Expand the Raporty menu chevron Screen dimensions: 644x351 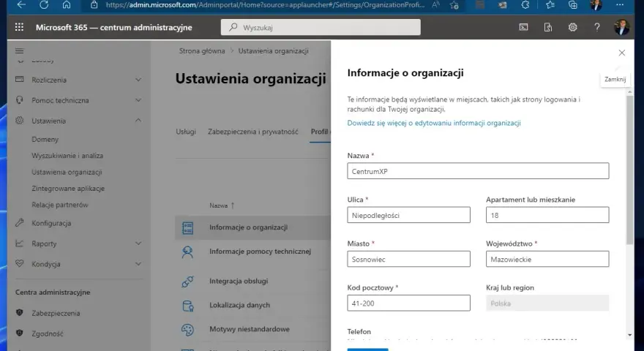(x=138, y=244)
